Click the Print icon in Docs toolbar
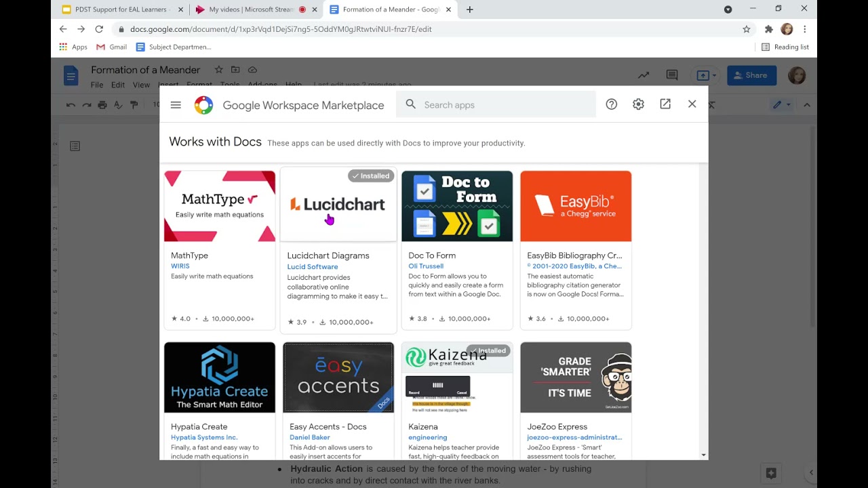The width and height of the screenshot is (868, 488). click(x=102, y=105)
